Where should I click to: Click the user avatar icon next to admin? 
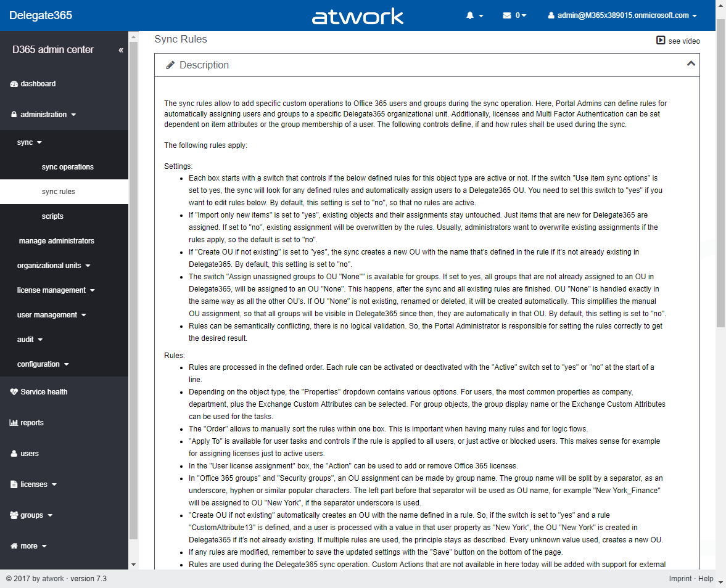[x=551, y=16]
